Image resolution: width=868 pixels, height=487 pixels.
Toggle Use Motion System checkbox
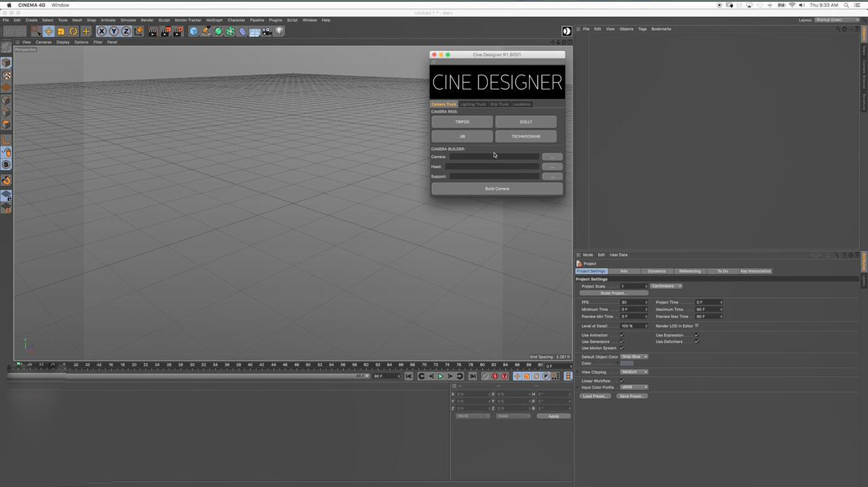(x=622, y=348)
